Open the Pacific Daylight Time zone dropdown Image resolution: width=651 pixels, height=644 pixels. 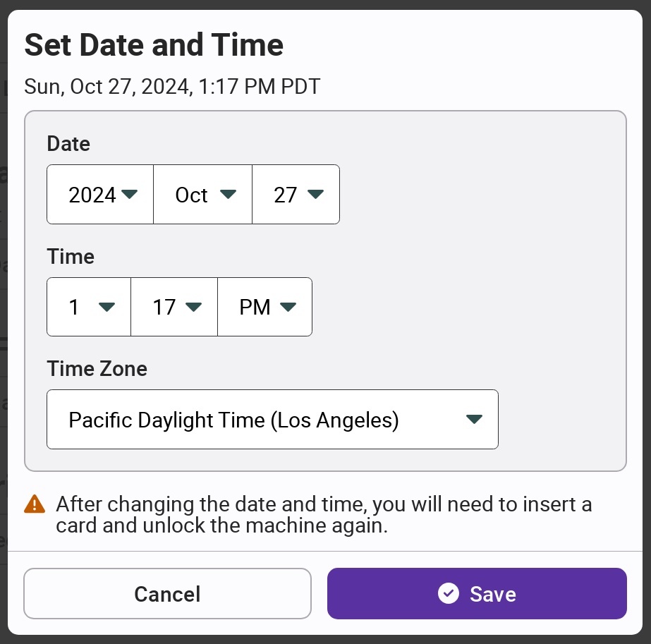[272, 420]
